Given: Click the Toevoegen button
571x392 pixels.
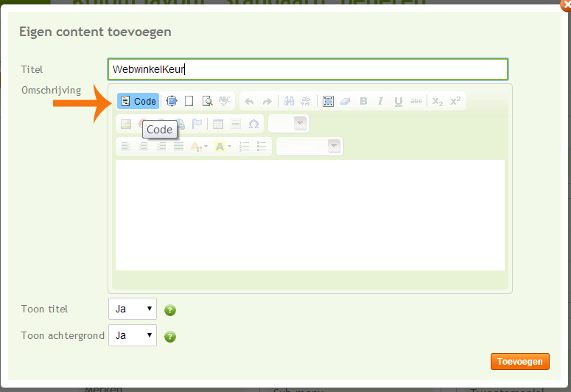Looking at the screenshot, I should click(x=519, y=361).
